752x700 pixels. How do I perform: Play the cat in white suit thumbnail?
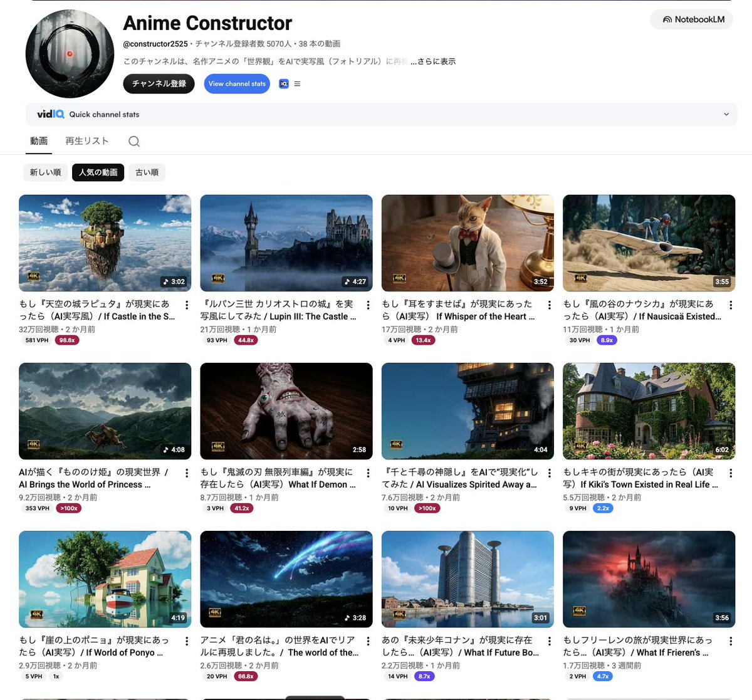467,243
